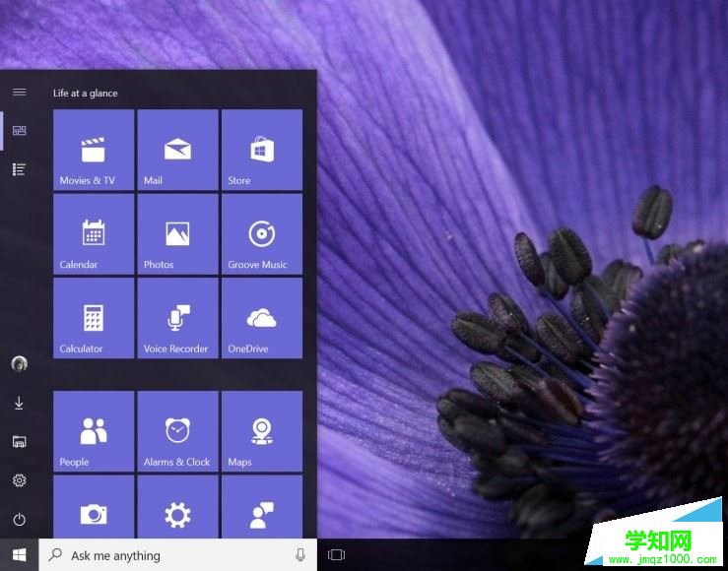The image size is (728, 571).
Task: Open the Maps tile
Action: pyautogui.click(x=261, y=431)
